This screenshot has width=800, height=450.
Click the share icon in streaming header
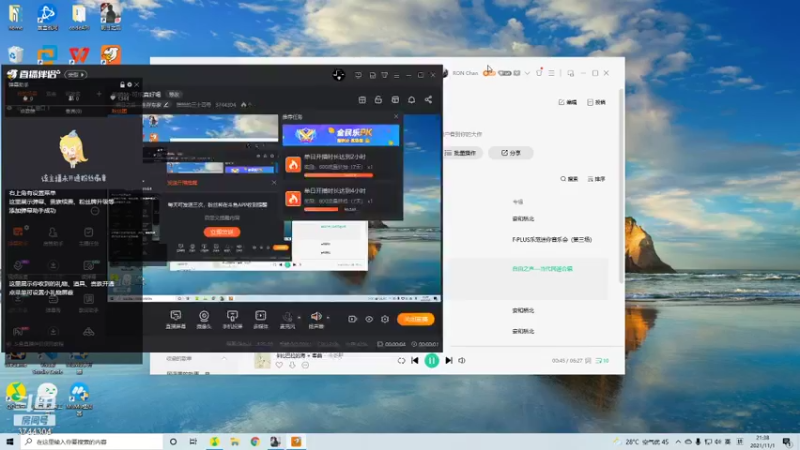pos(428,99)
